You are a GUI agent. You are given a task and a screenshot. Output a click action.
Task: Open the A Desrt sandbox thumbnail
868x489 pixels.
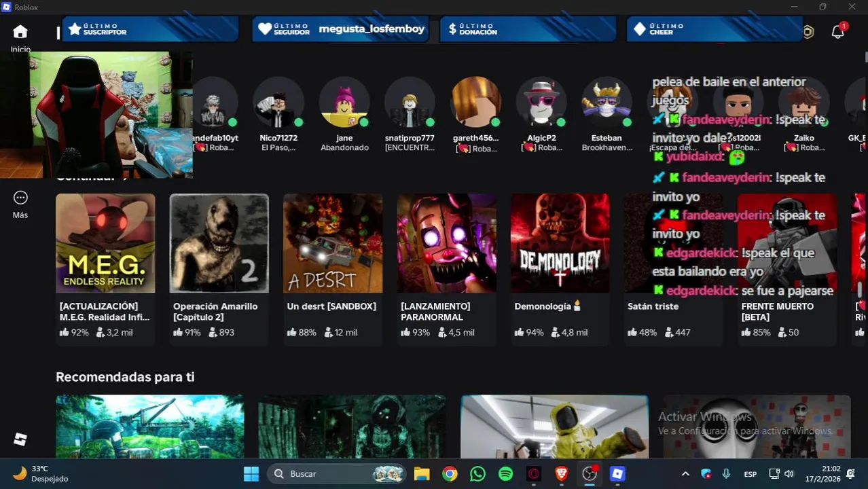pyautogui.click(x=333, y=243)
